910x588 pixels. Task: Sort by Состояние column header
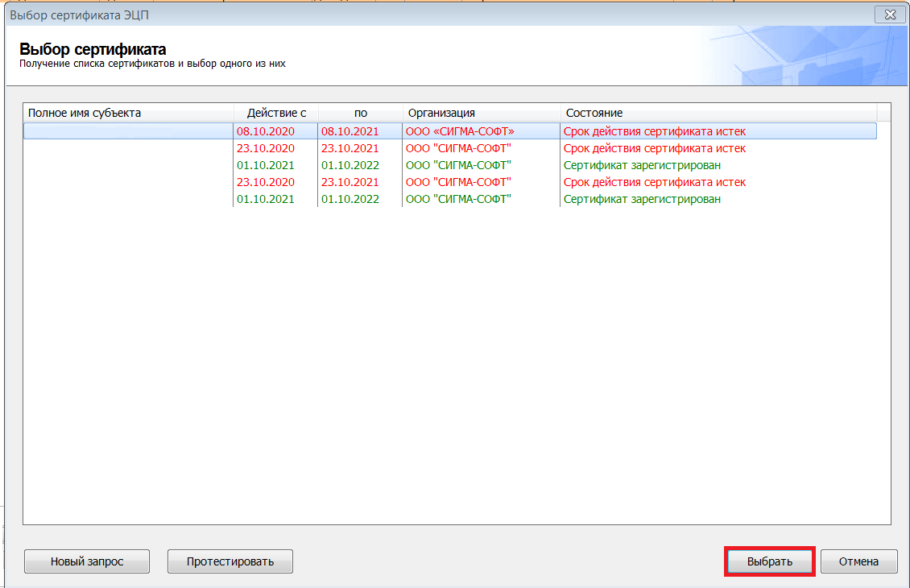pyautogui.click(x=718, y=113)
